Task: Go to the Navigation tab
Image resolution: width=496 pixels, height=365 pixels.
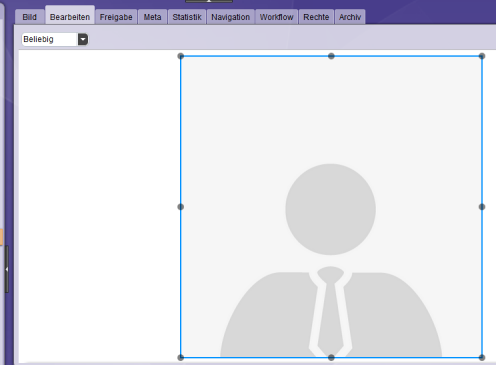Action: click(x=231, y=17)
